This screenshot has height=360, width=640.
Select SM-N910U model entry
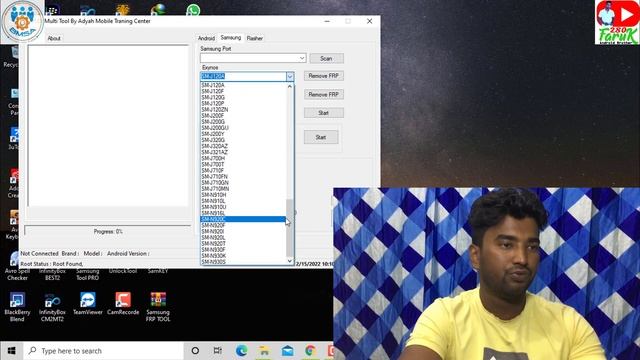pos(243,207)
